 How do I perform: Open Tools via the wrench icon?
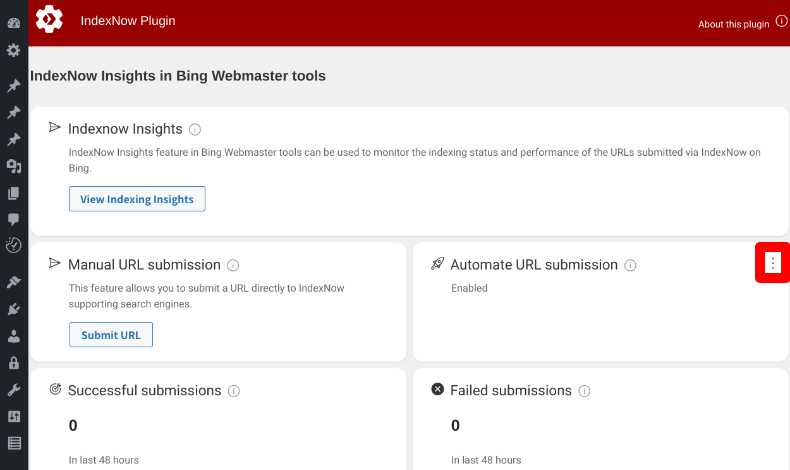pos(14,390)
